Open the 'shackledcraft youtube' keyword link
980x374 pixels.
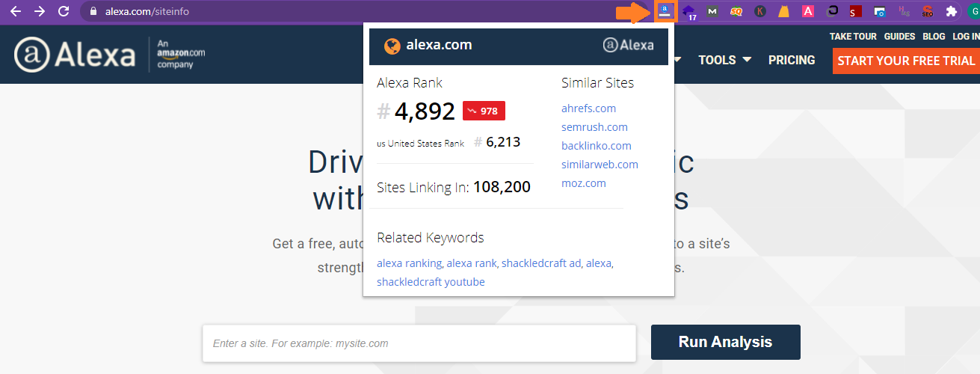tap(431, 282)
